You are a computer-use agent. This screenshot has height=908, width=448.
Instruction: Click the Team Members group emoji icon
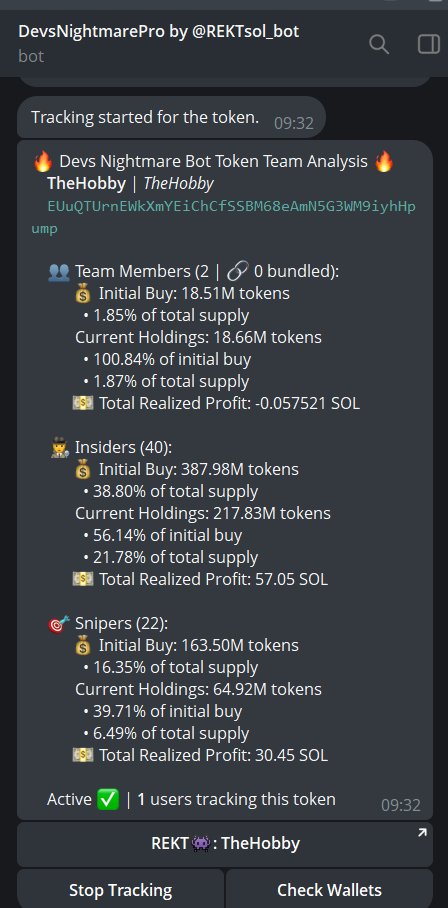coord(59,271)
